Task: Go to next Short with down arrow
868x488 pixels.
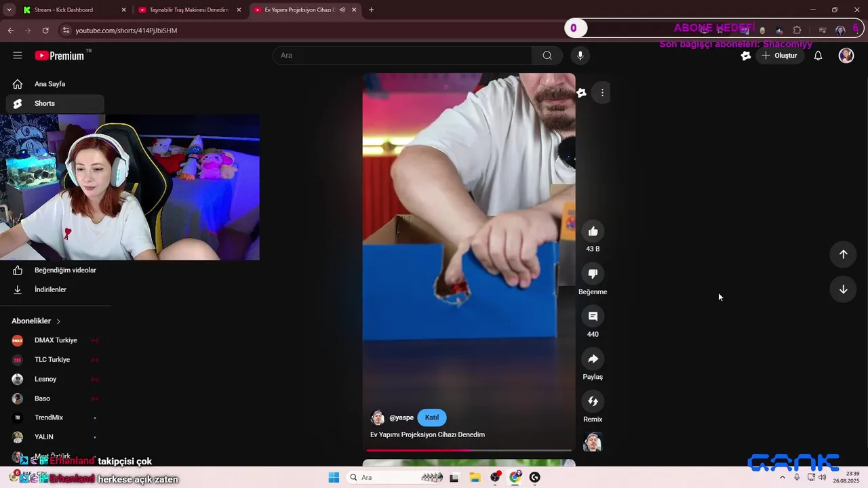Action: [843, 289]
